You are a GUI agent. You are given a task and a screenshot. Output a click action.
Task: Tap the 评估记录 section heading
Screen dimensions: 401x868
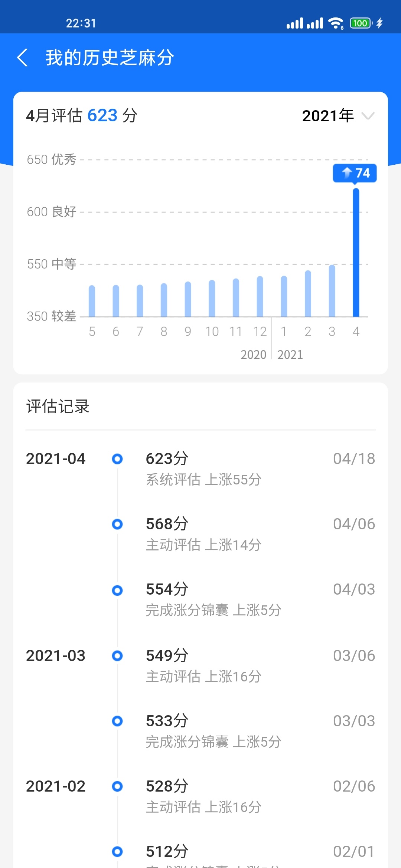click(58, 407)
